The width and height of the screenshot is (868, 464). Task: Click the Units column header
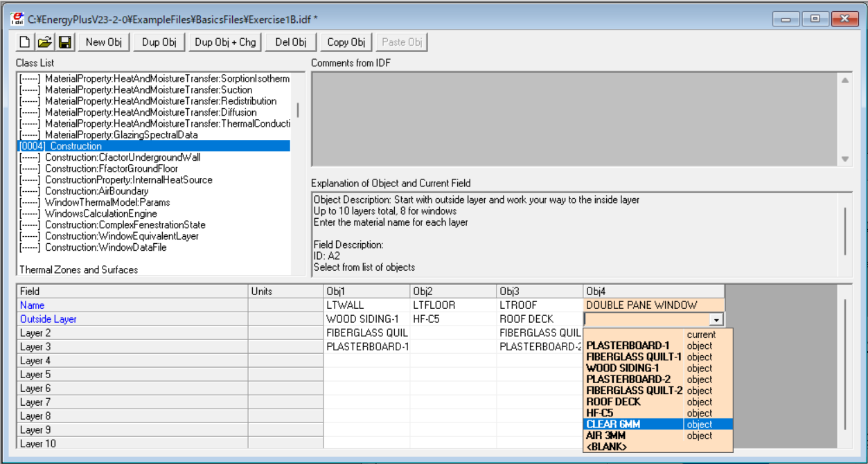click(285, 292)
